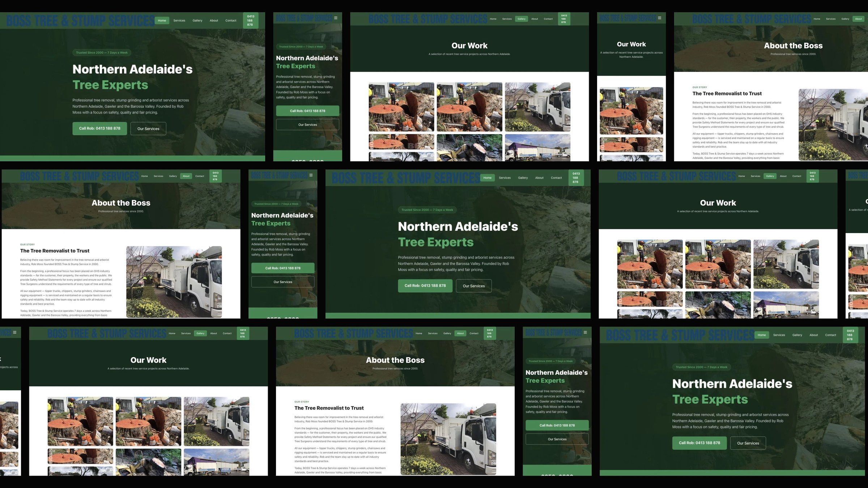Click Call Rob button in middle-row mobile home mockup
868x488 pixels.
(283, 268)
